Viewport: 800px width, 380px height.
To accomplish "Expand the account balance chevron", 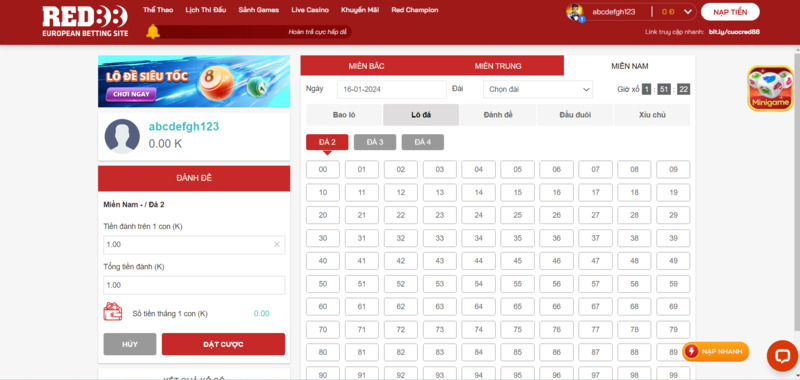I will [x=688, y=12].
